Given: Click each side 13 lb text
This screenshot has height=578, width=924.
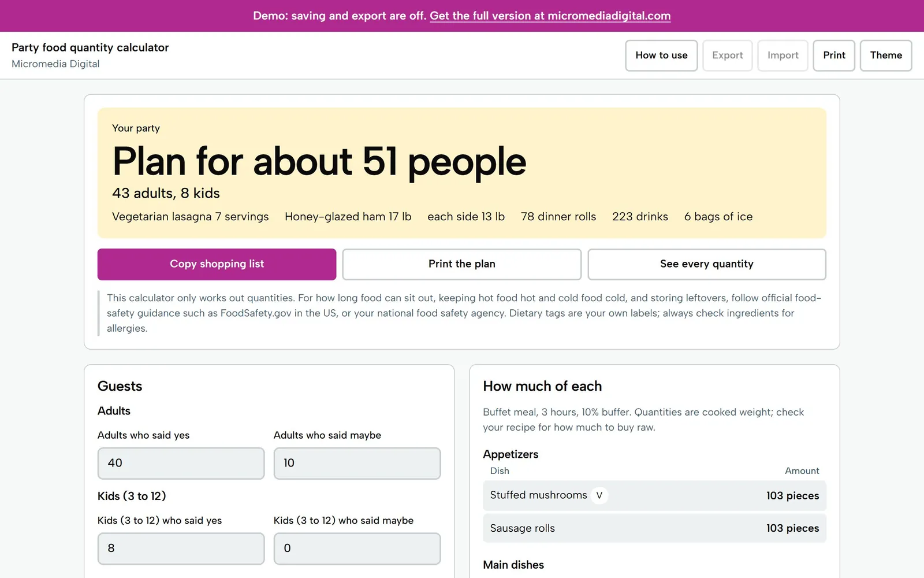Looking at the screenshot, I should coord(466,217).
